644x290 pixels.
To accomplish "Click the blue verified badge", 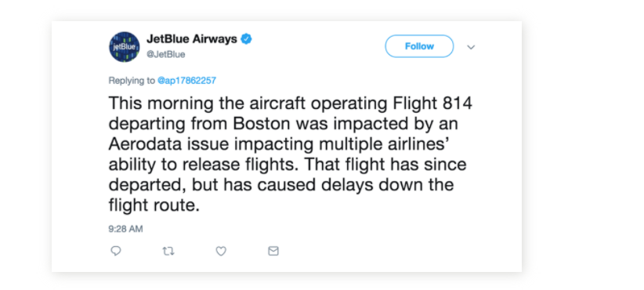I will pyautogui.click(x=246, y=39).
